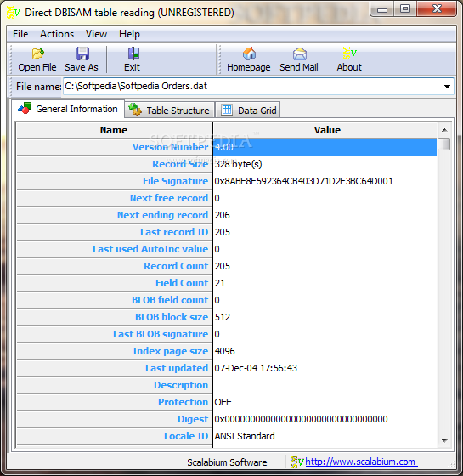The width and height of the screenshot is (463, 476).
Task: Click the Save As floppy disk icon
Action: [82, 54]
